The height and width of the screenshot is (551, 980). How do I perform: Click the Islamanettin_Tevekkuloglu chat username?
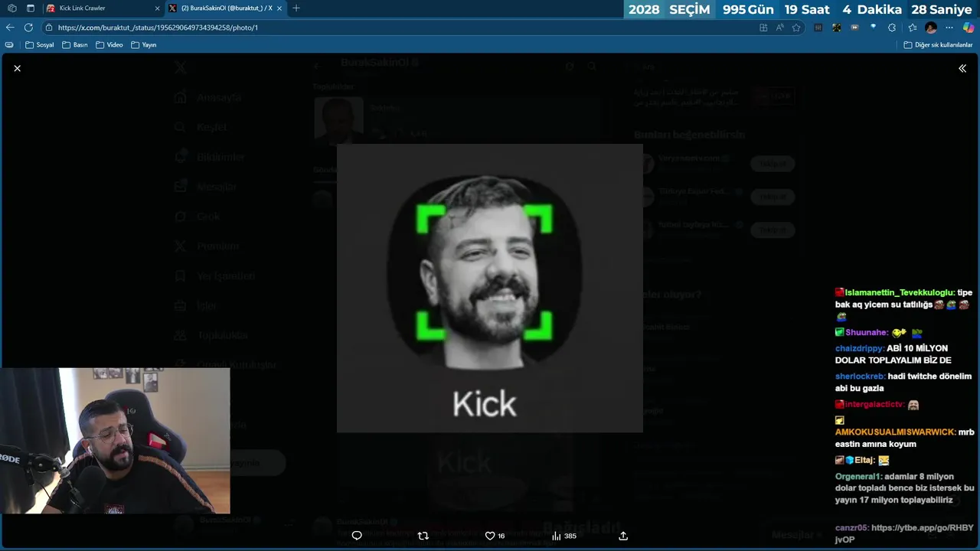click(x=900, y=292)
